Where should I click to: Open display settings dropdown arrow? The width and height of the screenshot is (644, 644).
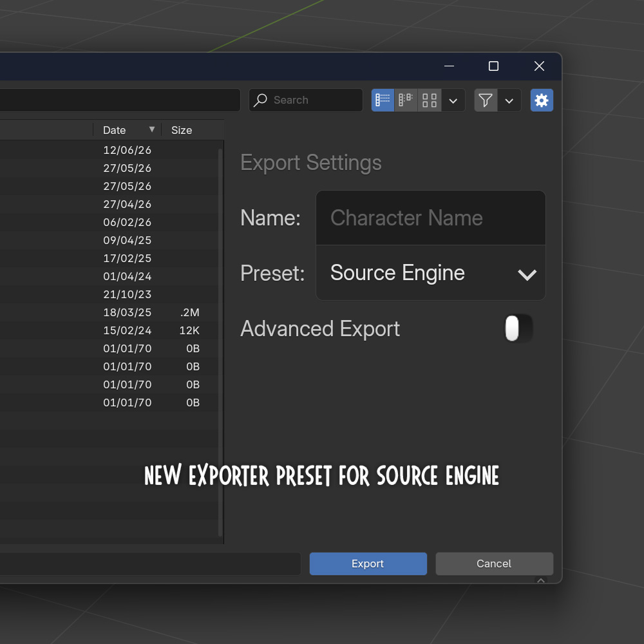[x=453, y=100]
